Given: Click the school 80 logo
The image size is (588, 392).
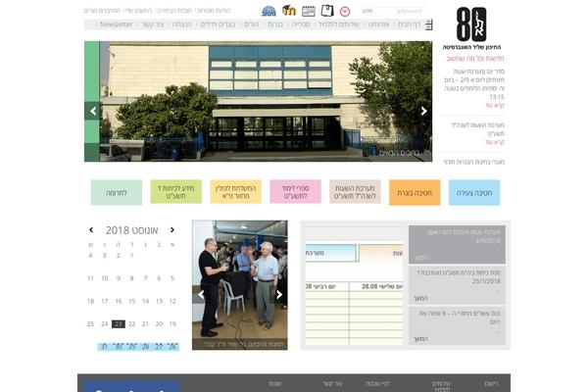Looking at the screenshot, I should (471, 24).
